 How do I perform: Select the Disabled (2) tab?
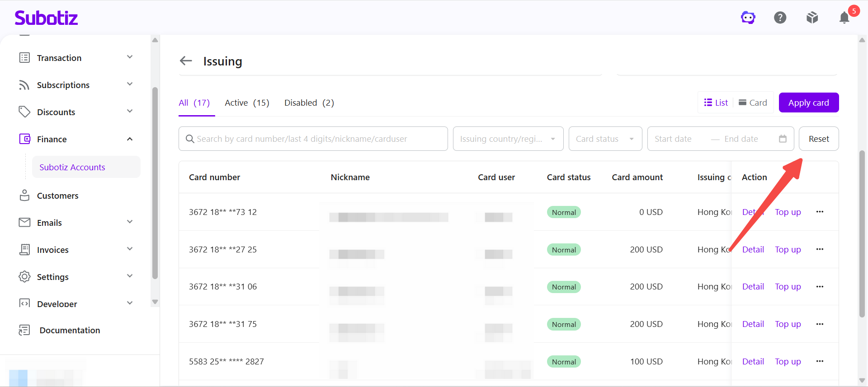coord(309,103)
